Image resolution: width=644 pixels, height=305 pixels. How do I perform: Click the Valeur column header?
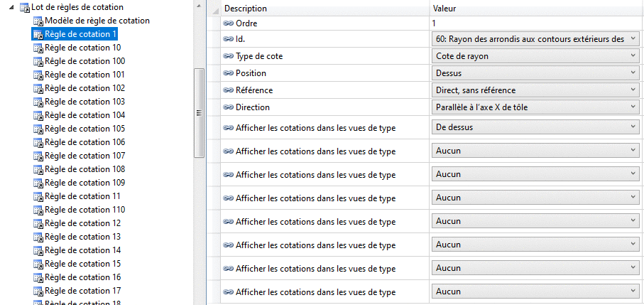(x=444, y=9)
